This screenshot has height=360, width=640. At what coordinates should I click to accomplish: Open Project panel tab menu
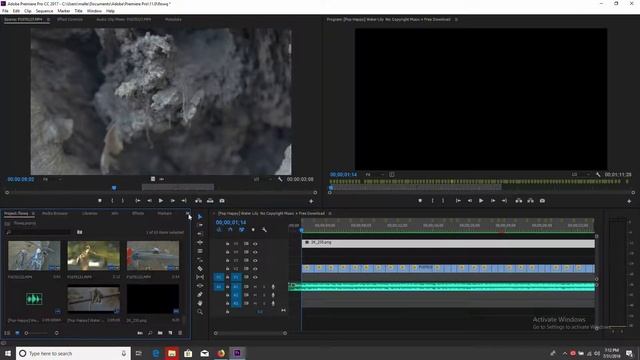point(33,213)
